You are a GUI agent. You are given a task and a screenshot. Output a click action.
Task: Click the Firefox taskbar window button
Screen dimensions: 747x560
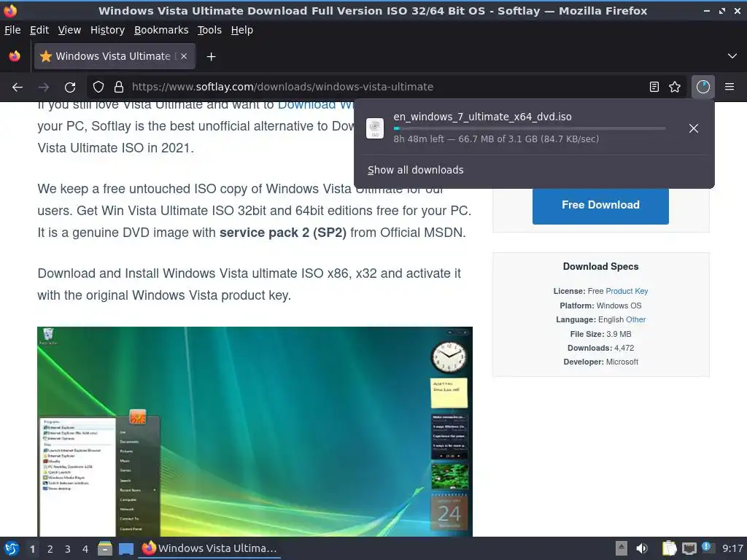click(x=209, y=548)
